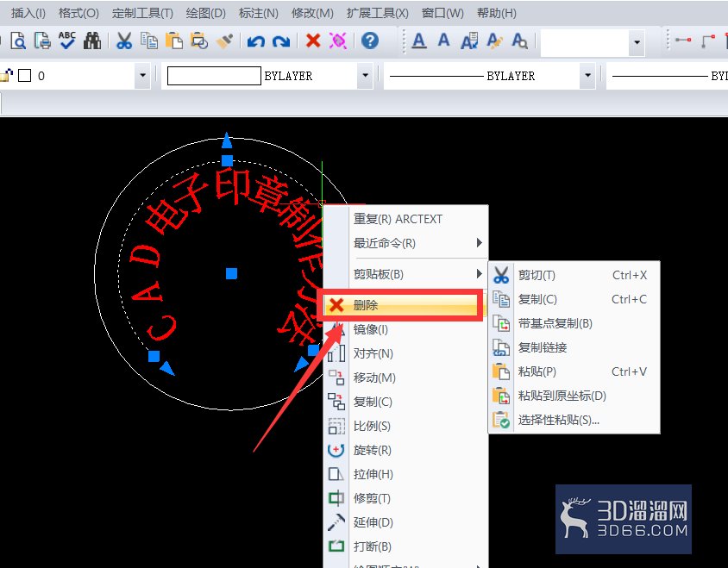Expand the layer 0 dropdown arrow
Viewport: 728px width, 568px height.
[142, 75]
